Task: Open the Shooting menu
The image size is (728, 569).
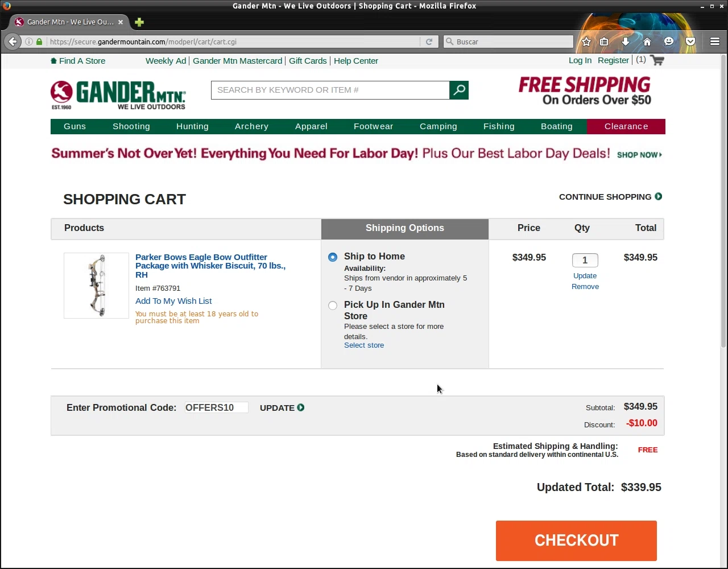Action: point(131,126)
